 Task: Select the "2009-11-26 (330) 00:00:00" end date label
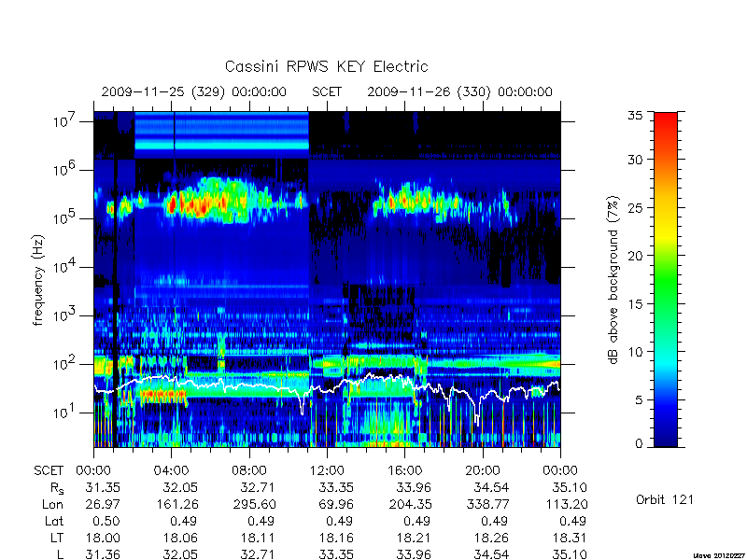pyautogui.click(x=459, y=91)
